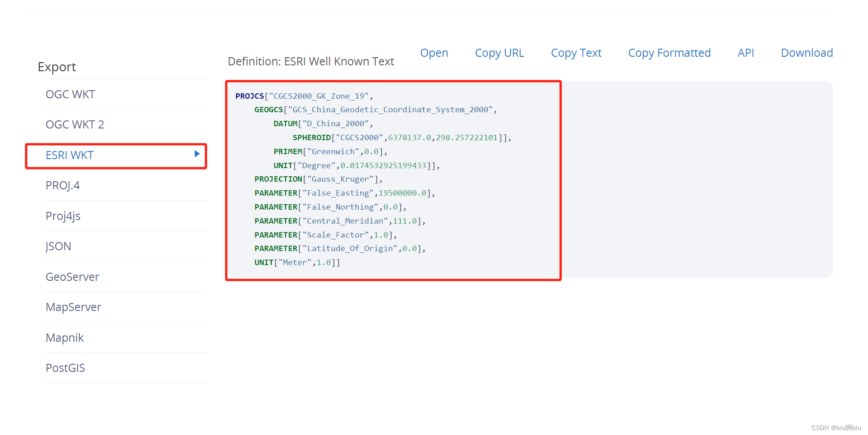Select OGC WKT 2 export format

(75, 124)
